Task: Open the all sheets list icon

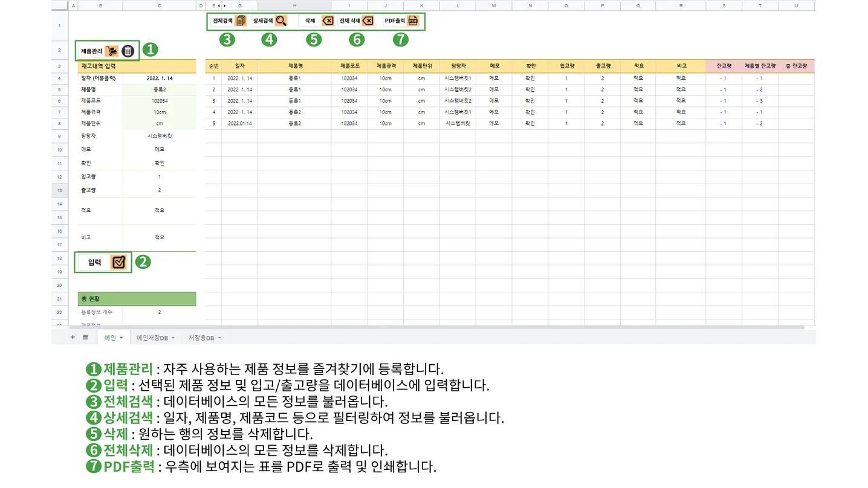Action: pyautogui.click(x=85, y=337)
